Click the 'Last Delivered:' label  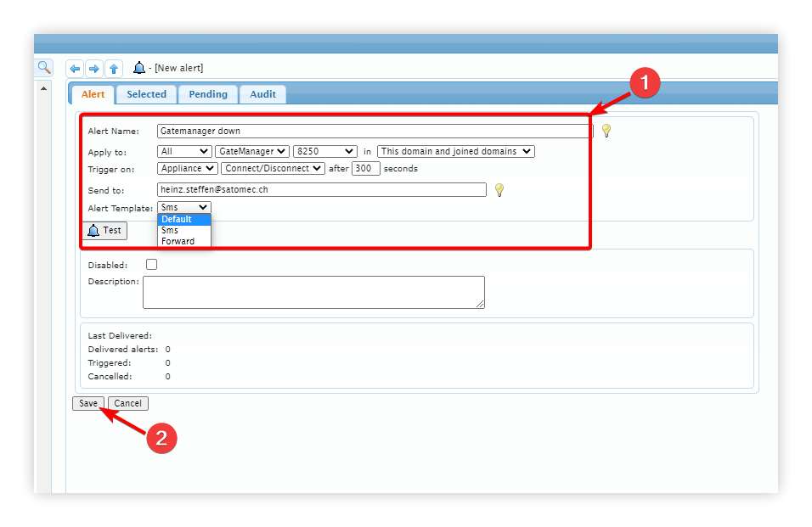(120, 336)
